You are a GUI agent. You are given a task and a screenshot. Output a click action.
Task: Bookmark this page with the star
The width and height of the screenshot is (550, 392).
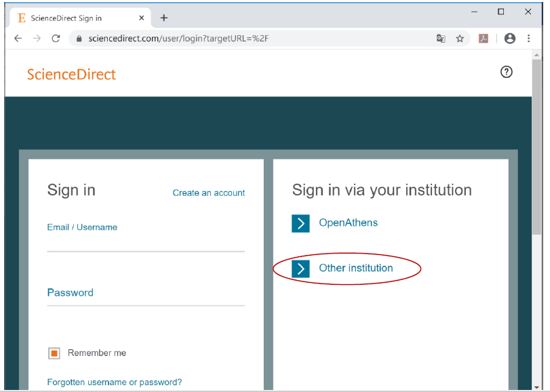[x=460, y=38]
